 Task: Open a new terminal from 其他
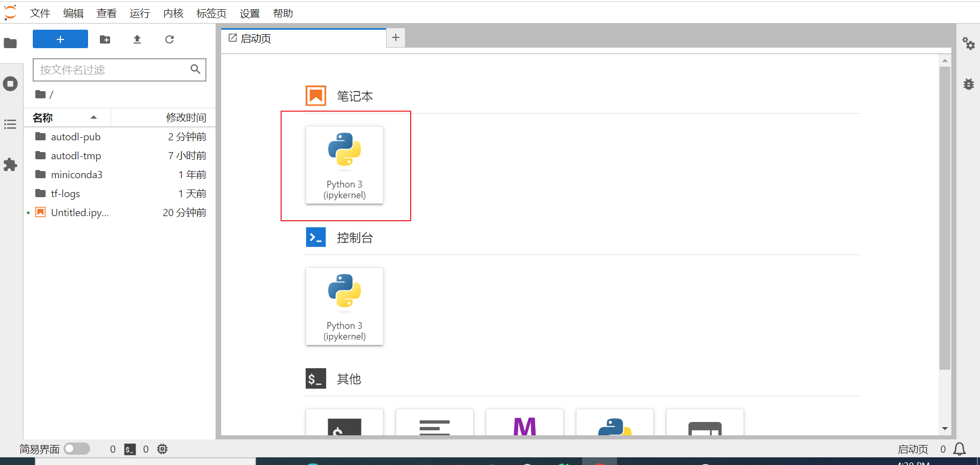tap(345, 422)
